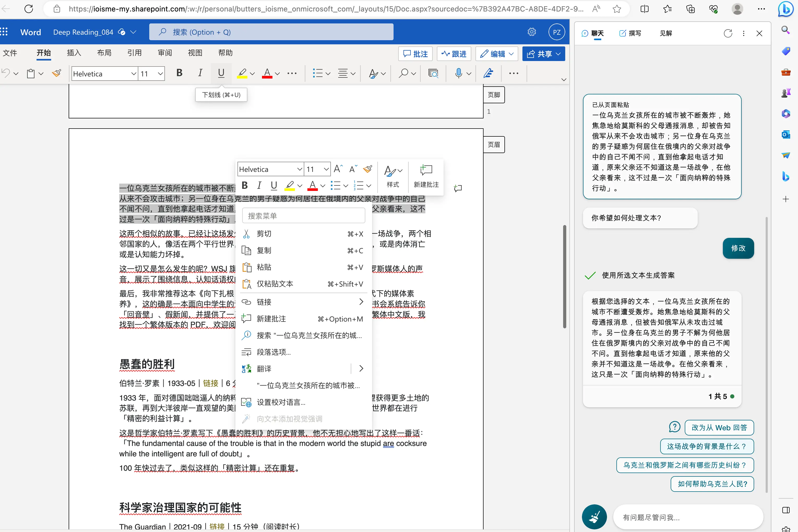Toggle Bold in the floating mini toolbar
This screenshot has width=798, height=532.
(245, 186)
